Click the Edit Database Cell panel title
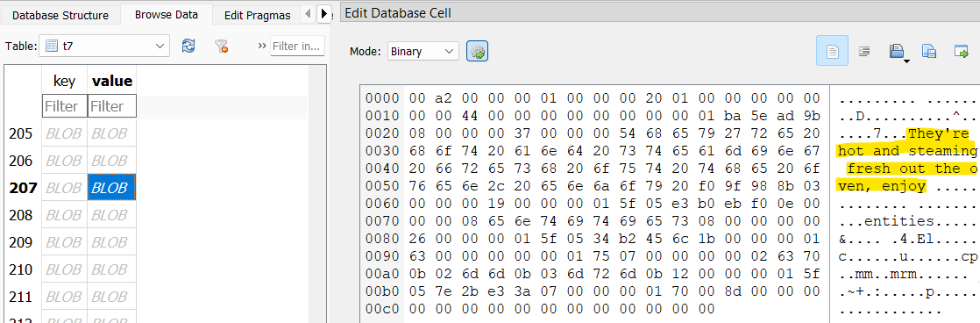Screen dimensions: 980x323 pyautogui.click(x=397, y=12)
